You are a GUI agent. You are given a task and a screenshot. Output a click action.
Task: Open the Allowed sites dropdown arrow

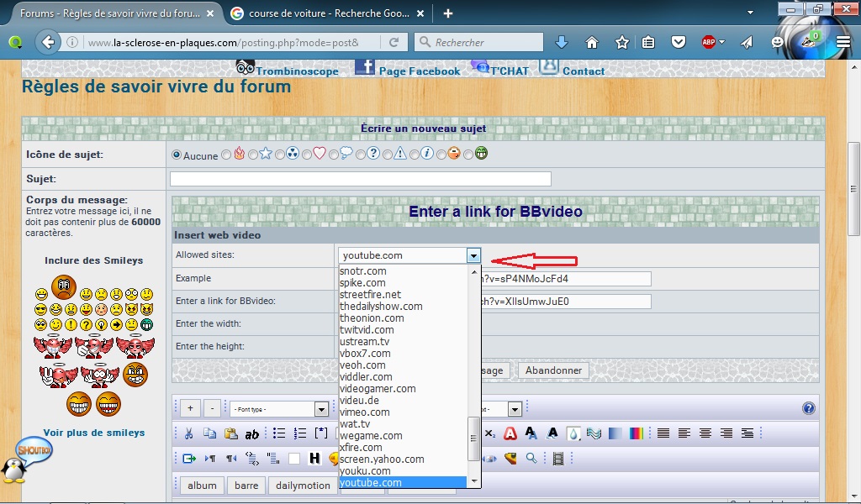473,255
